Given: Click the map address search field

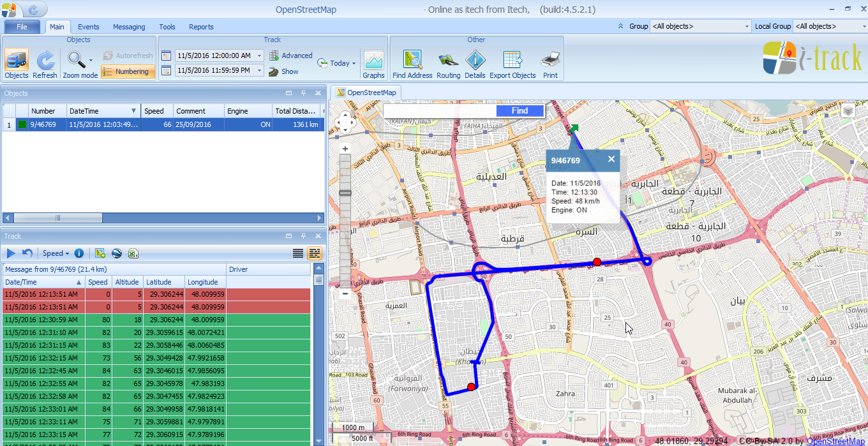Looking at the screenshot, I should click(440, 111).
